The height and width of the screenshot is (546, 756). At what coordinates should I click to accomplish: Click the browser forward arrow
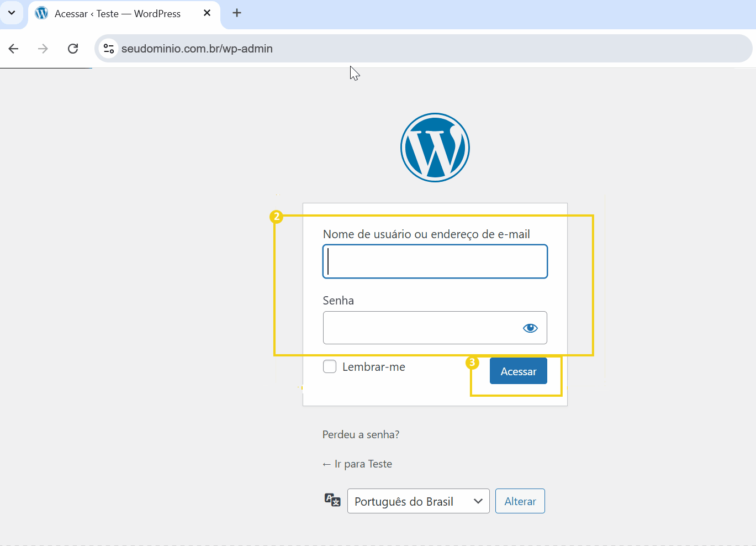43,49
